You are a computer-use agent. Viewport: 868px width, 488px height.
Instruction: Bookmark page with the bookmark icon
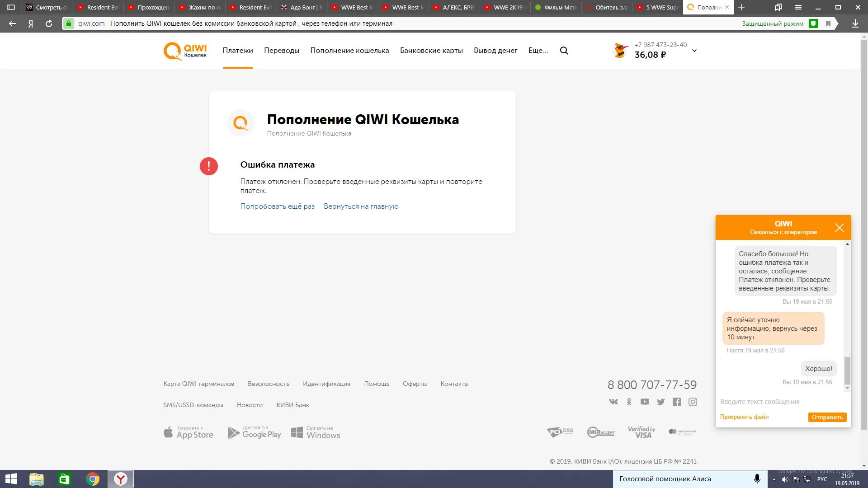click(x=828, y=23)
